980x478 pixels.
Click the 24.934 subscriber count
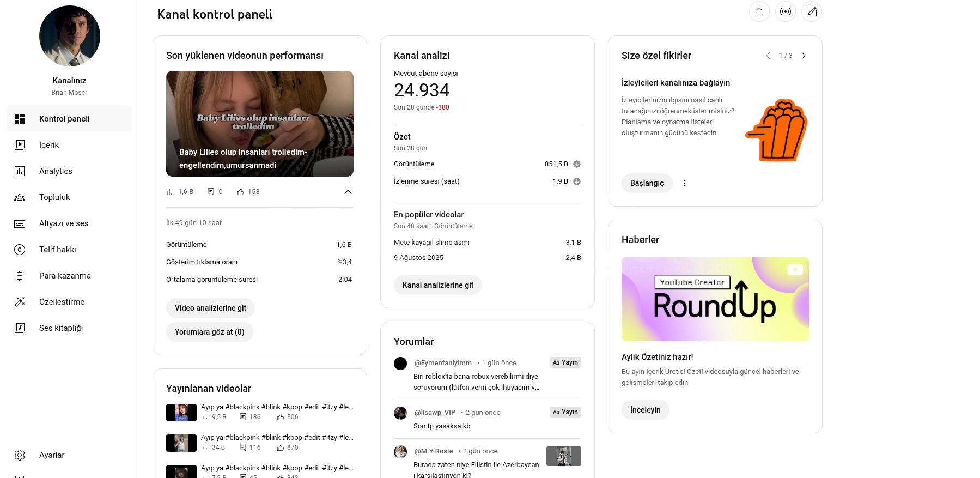click(x=422, y=90)
